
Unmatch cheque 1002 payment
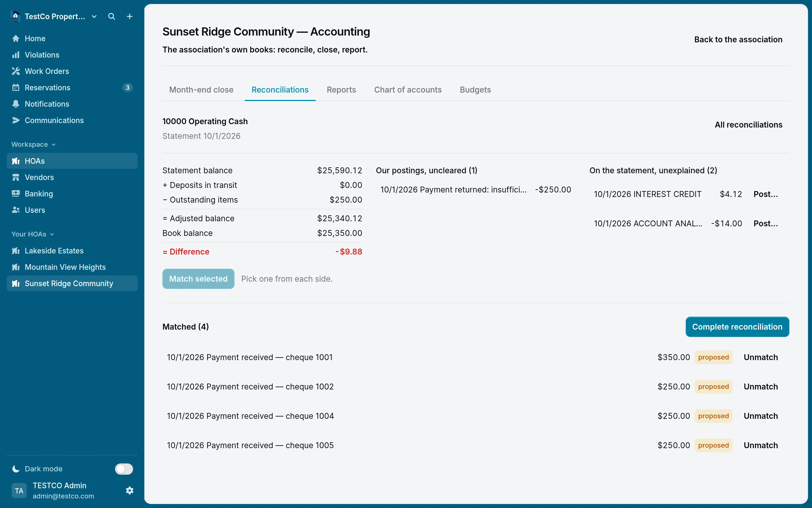point(761,387)
